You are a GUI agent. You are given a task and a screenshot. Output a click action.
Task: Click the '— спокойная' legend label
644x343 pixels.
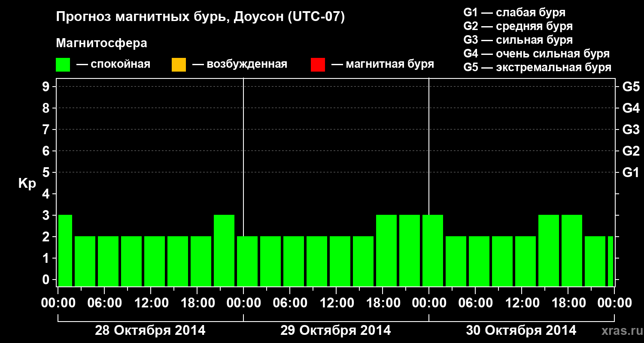coord(113,65)
